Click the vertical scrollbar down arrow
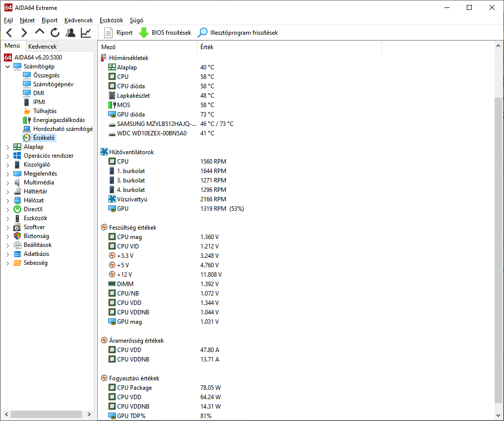 tap(498, 416)
